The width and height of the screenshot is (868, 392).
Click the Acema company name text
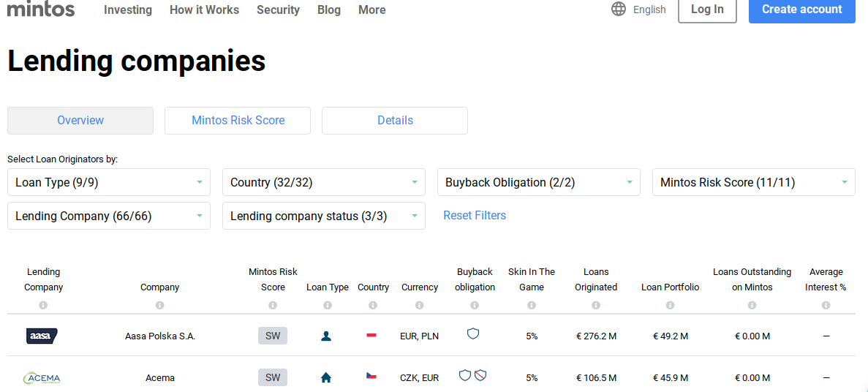(160, 378)
